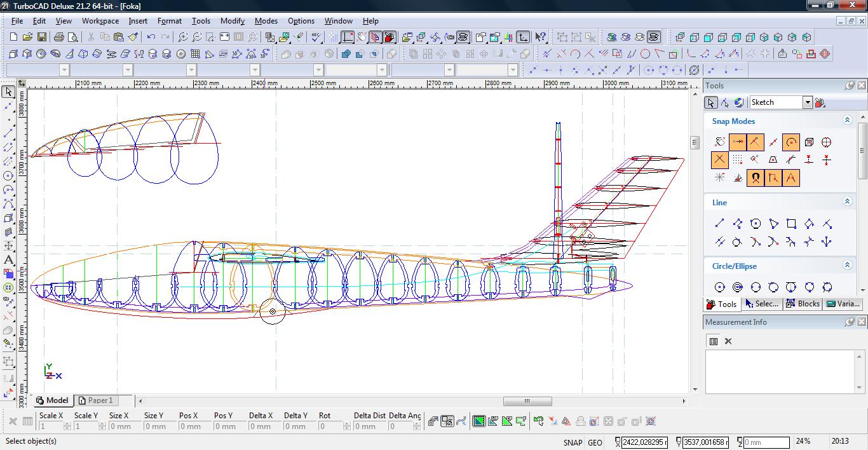Collapse the Circle/Ellipse section
The width and height of the screenshot is (868, 450).
click(847, 265)
